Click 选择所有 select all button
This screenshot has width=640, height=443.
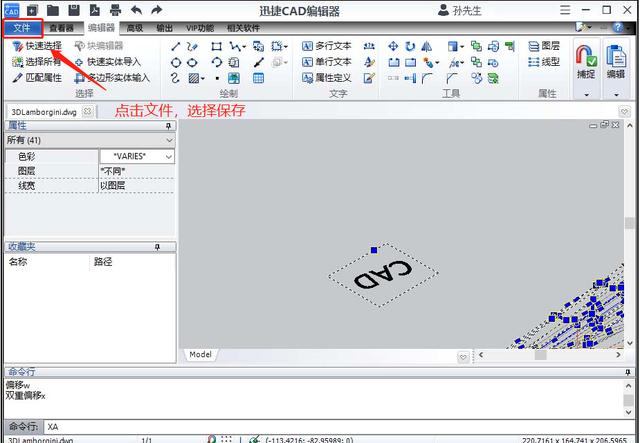click(x=37, y=62)
